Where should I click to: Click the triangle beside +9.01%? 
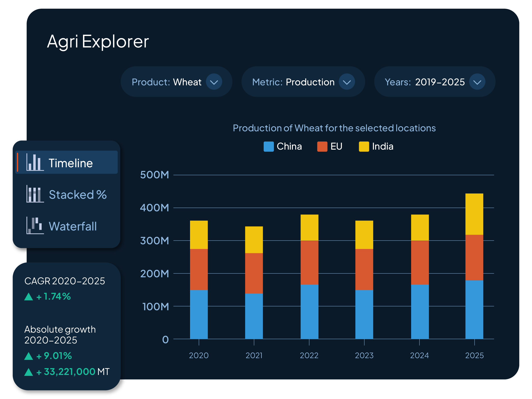[x=29, y=356]
